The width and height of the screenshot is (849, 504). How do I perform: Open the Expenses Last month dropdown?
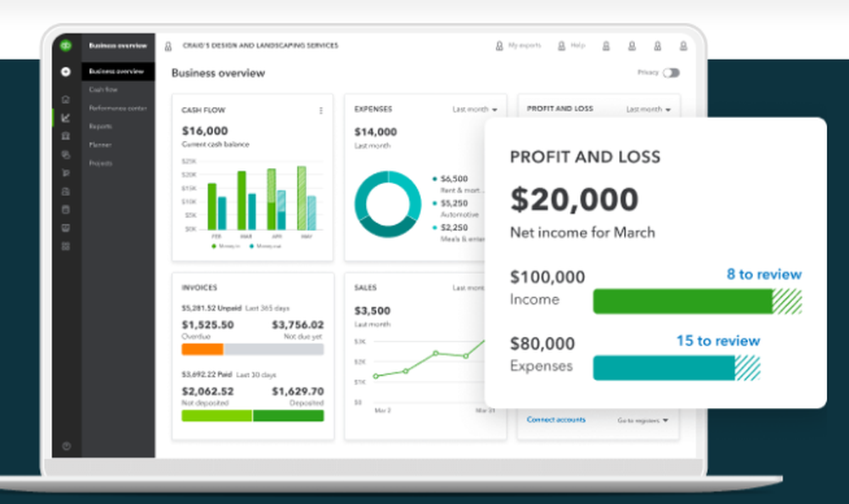475,109
